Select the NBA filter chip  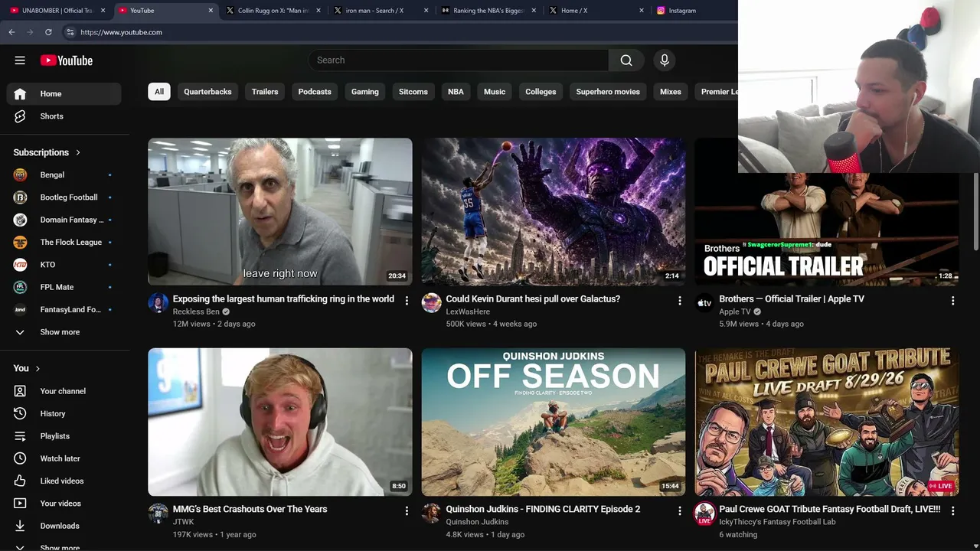(x=456, y=92)
